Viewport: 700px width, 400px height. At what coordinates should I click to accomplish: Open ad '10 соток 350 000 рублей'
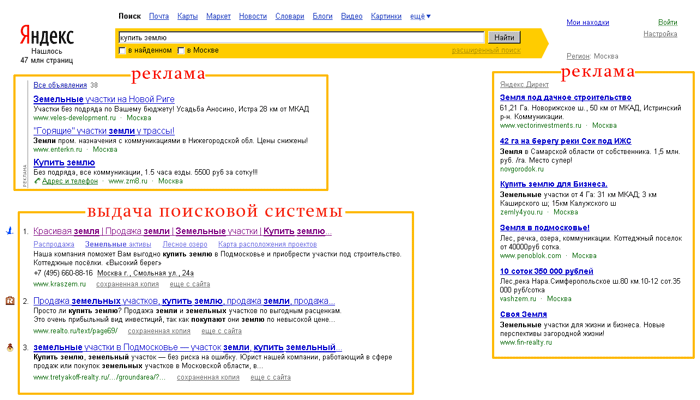coord(547,271)
